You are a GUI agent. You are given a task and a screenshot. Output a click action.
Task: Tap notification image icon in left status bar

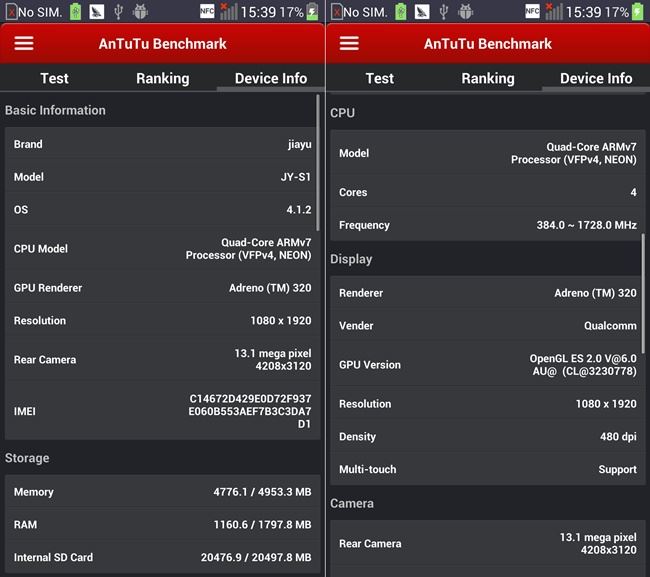pyautogui.click(x=97, y=12)
